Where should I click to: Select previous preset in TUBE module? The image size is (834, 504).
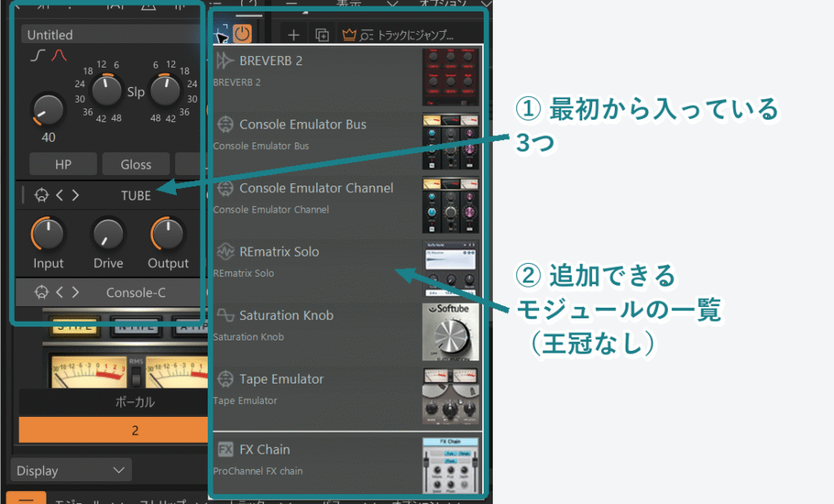59,195
